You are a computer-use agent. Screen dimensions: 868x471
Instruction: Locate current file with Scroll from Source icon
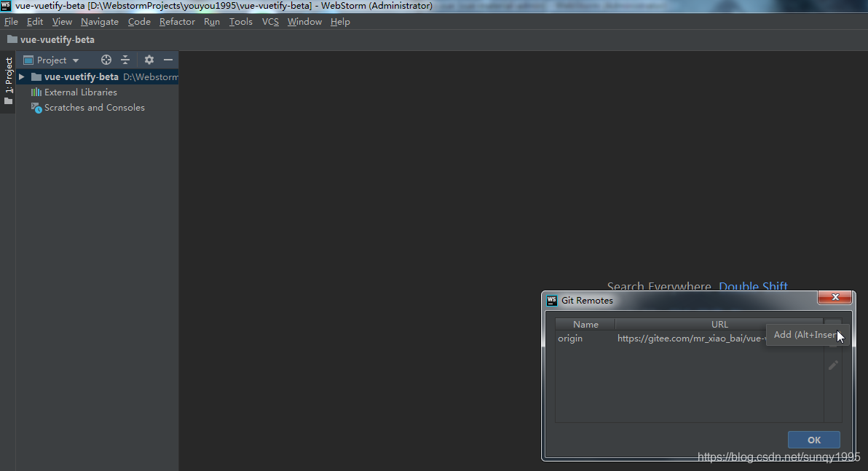[106, 60]
